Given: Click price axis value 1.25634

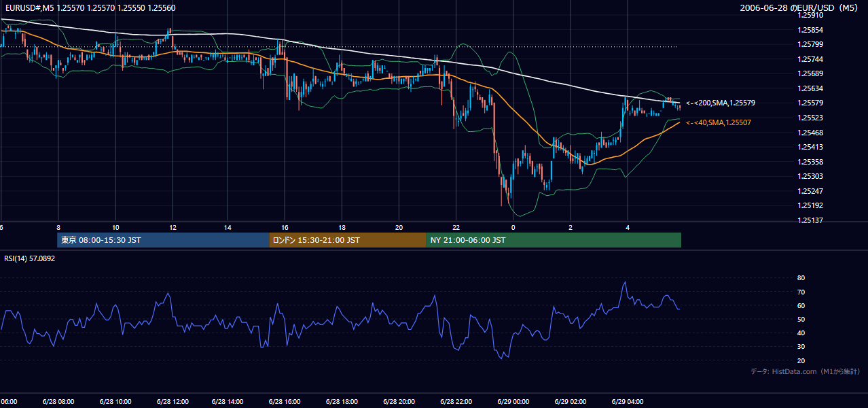Looking at the screenshot, I should click(810, 88).
